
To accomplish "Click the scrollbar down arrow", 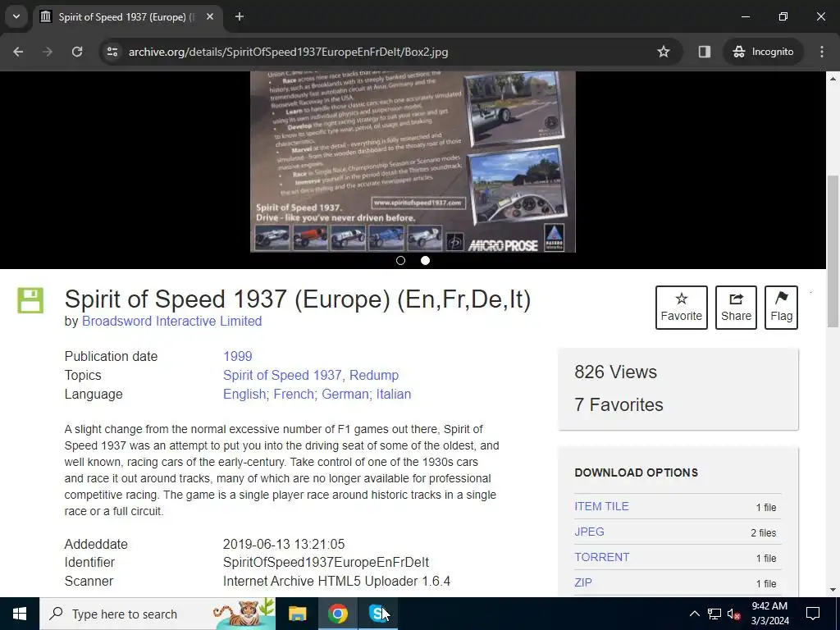I will coord(833,591).
